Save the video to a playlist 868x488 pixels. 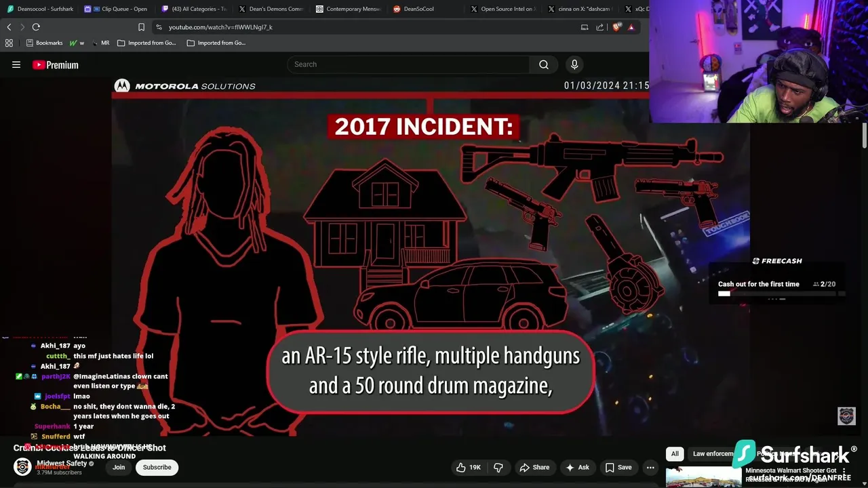[x=618, y=467]
